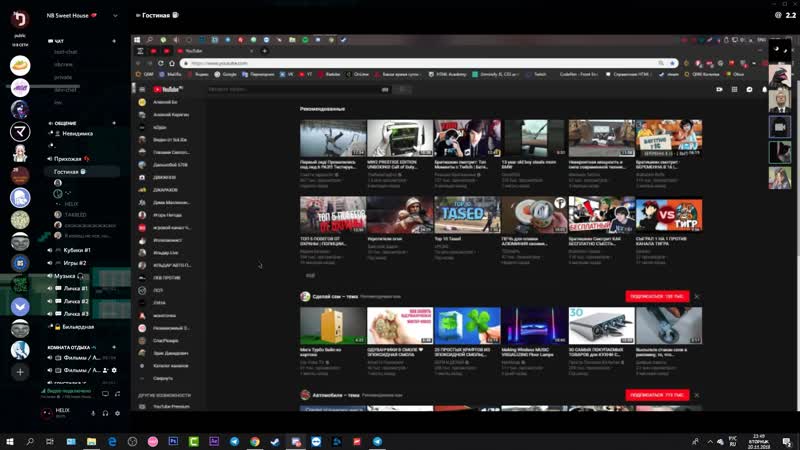
Task: Launch After Effects from the taskbar
Action: point(214,441)
